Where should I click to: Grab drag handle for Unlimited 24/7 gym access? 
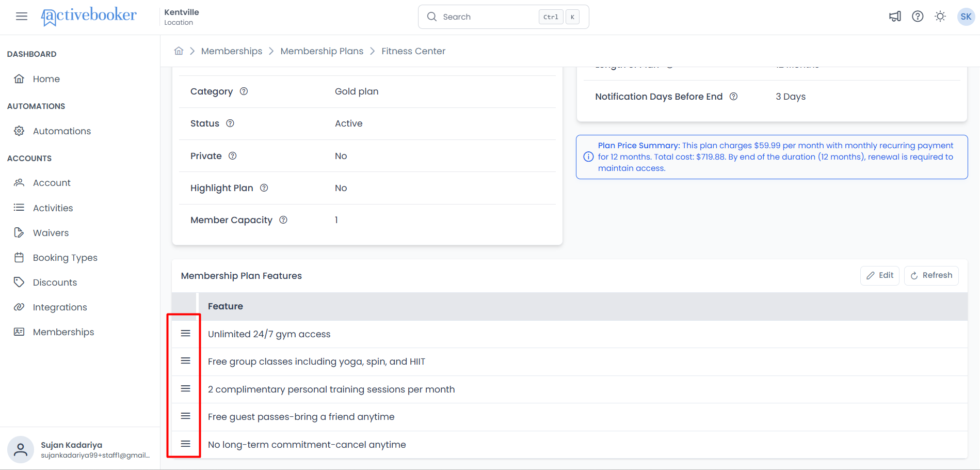coord(186,334)
